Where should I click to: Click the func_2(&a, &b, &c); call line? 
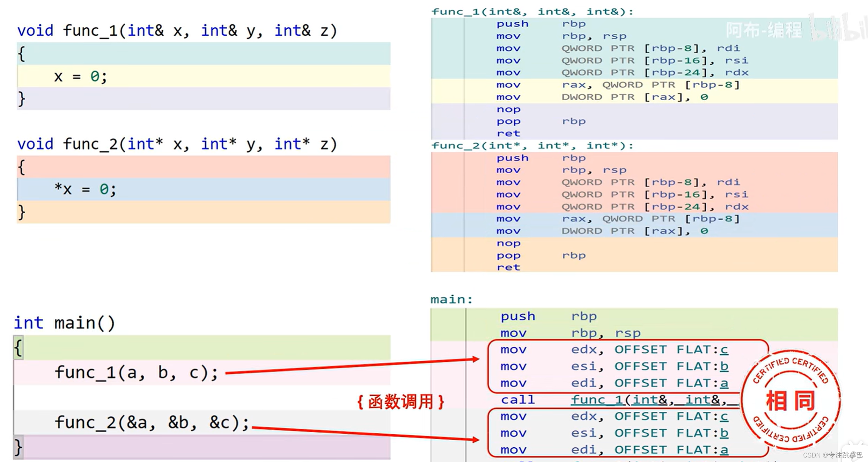pyautogui.click(x=152, y=423)
